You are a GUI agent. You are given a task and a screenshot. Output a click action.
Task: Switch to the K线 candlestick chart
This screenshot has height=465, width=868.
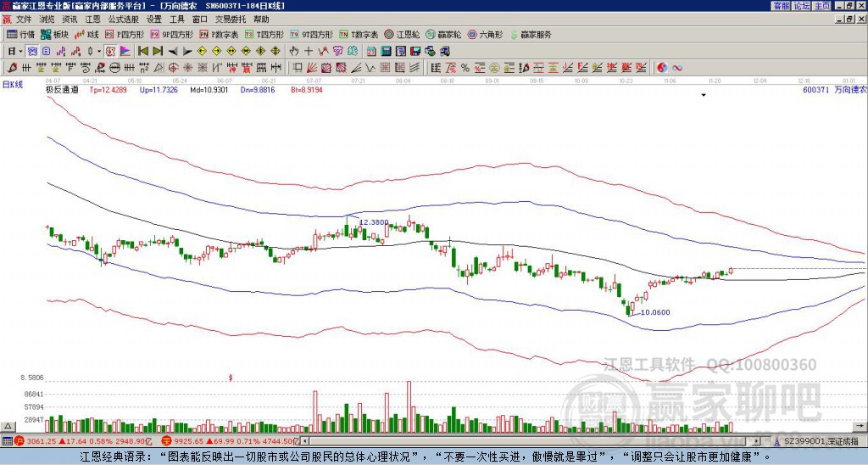86,34
